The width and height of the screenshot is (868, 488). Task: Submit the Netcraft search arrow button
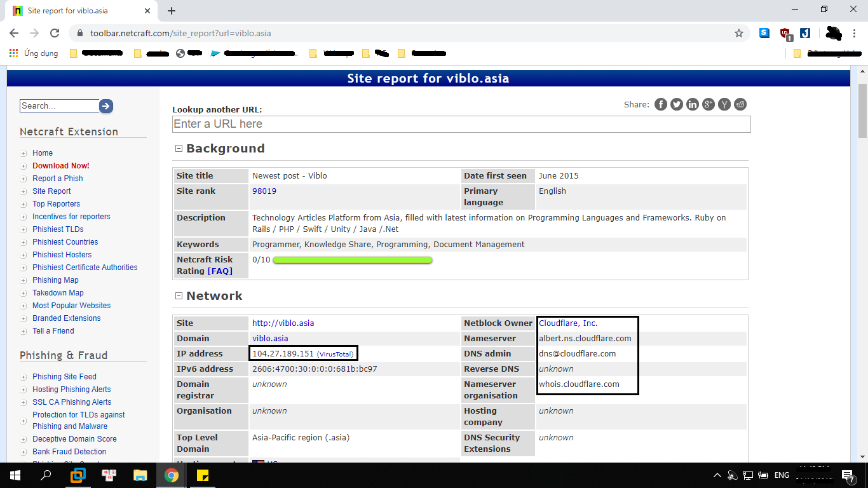(106, 106)
